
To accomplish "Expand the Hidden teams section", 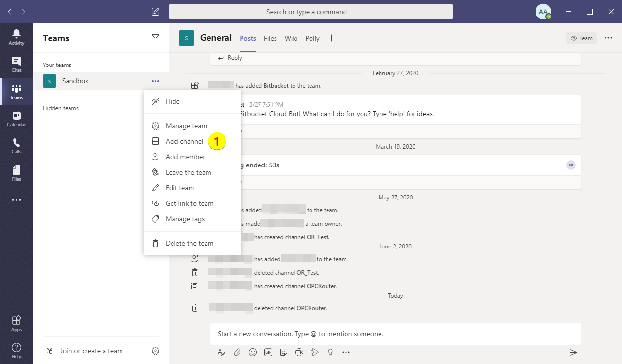I will [60, 108].
